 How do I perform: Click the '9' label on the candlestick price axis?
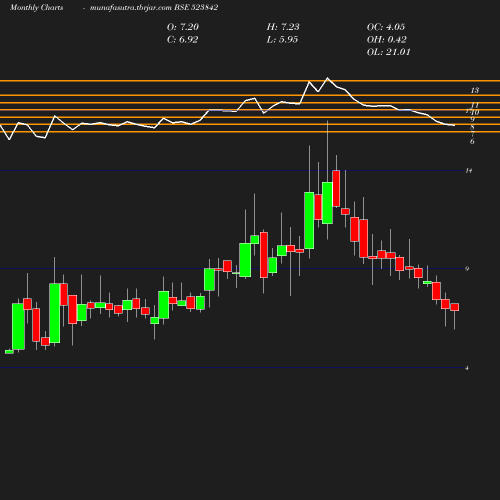(x=467, y=269)
